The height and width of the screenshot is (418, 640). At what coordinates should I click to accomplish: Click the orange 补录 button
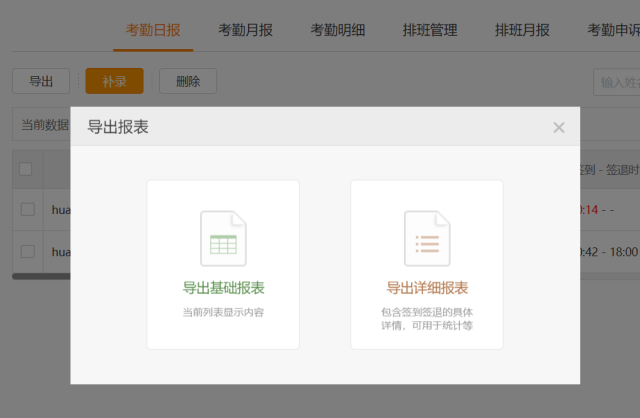[114, 81]
